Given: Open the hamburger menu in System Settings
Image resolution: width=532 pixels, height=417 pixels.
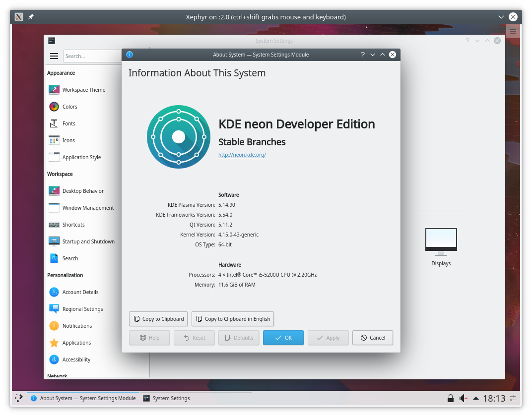Looking at the screenshot, I should 54,56.
